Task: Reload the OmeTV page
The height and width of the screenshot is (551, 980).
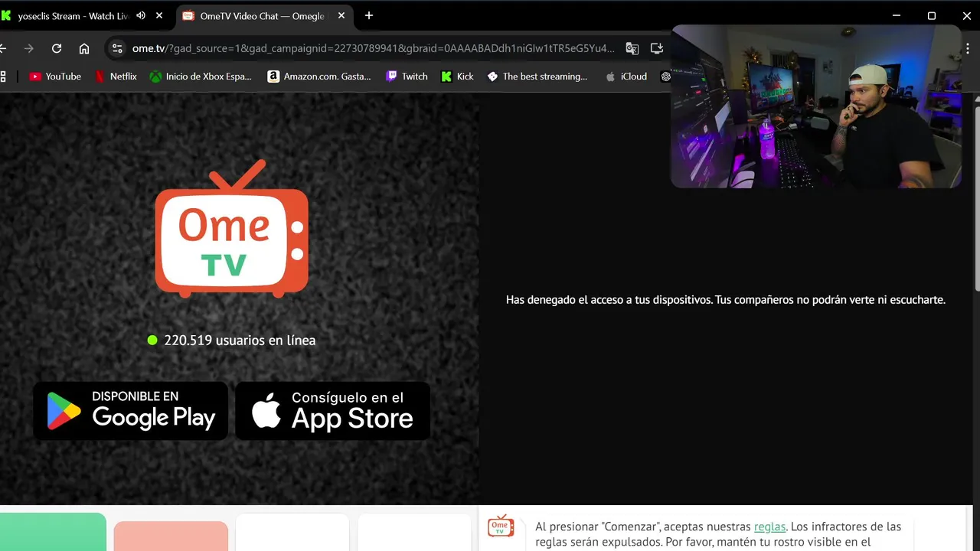Action: pyautogui.click(x=57, y=48)
